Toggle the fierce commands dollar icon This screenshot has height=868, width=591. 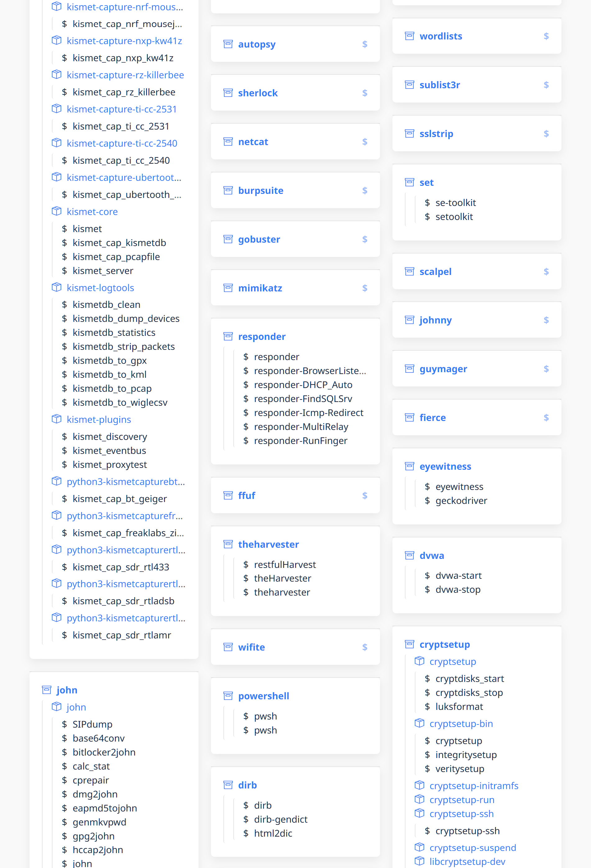pyautogui.click(x=546, y=418)
